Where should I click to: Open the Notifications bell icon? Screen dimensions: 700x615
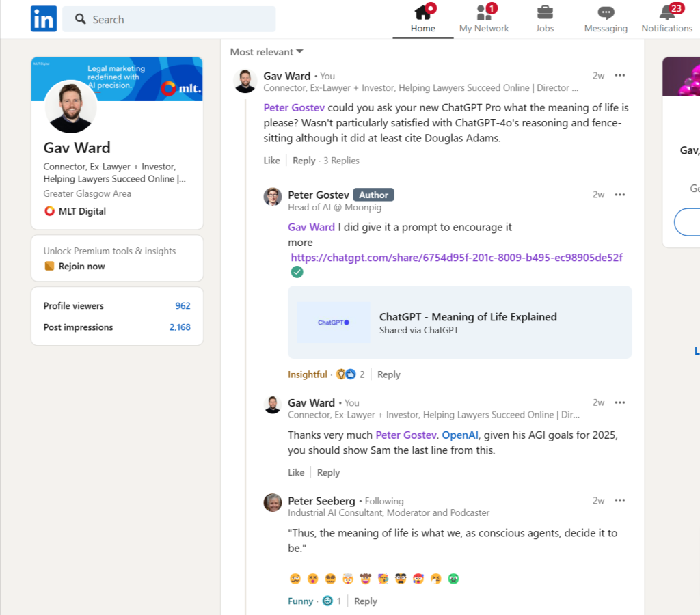click(667, 12)
